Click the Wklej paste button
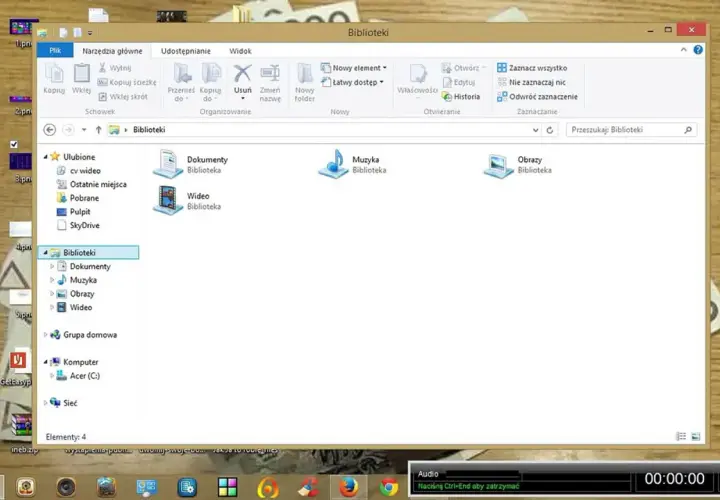The image size is (720, 500). click(x=81, y=79)
